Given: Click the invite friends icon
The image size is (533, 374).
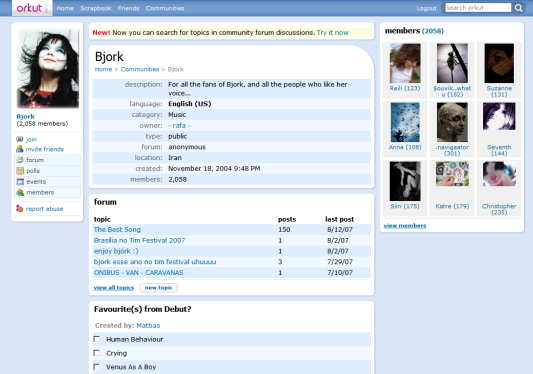Looking at the screenshot, I should (x=20, y=149).
